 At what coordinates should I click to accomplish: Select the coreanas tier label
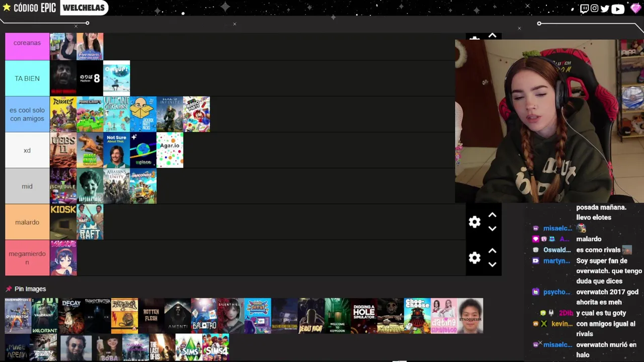(27, 46)
